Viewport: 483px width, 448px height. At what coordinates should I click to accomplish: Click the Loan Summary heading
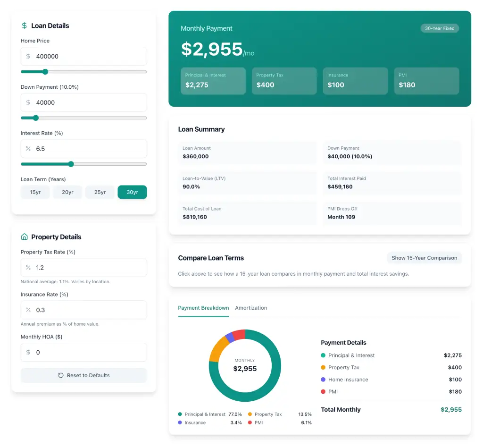[201, 129]
